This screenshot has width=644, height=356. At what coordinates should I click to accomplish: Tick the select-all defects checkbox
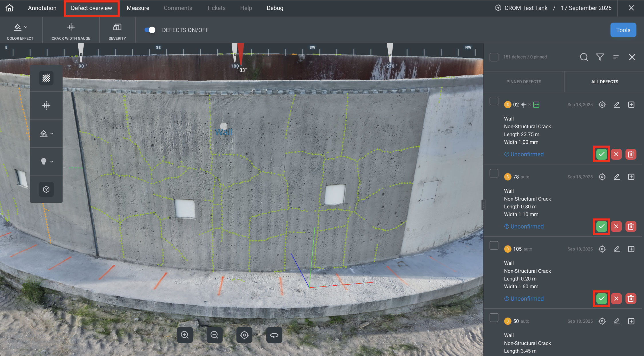click(x=494, y=57)
